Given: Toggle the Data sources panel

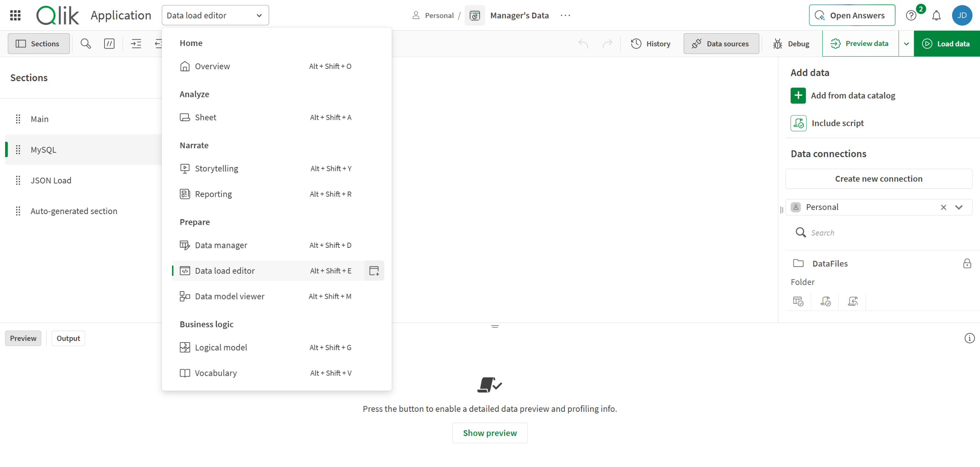Looking at the screenshot, I should tap(721, 44).
